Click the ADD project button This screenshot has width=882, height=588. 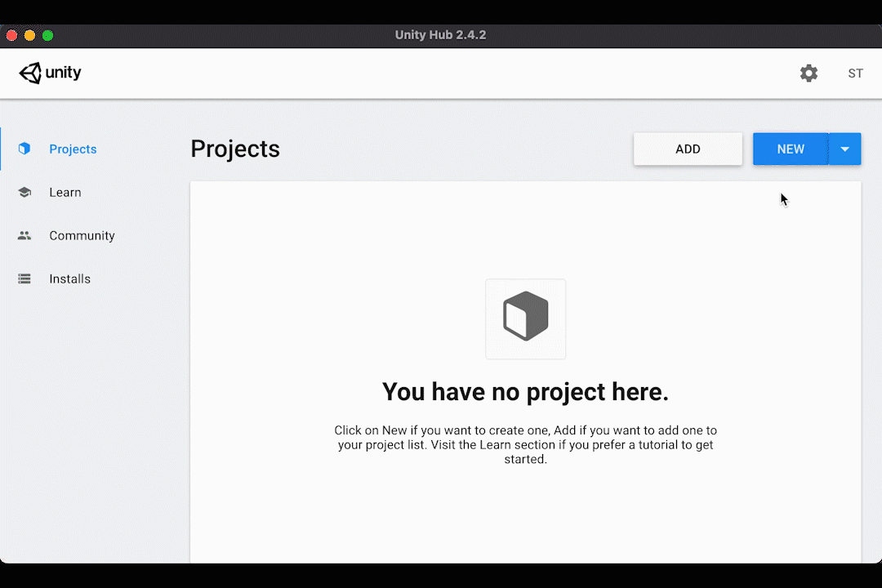point(688,149)
